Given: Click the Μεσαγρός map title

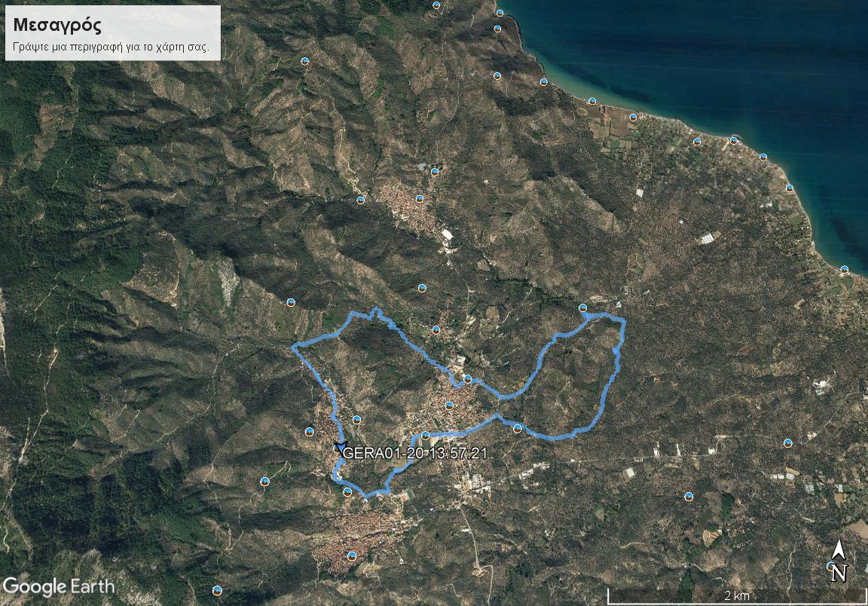Looking at the screenshot, I should 57,26.
